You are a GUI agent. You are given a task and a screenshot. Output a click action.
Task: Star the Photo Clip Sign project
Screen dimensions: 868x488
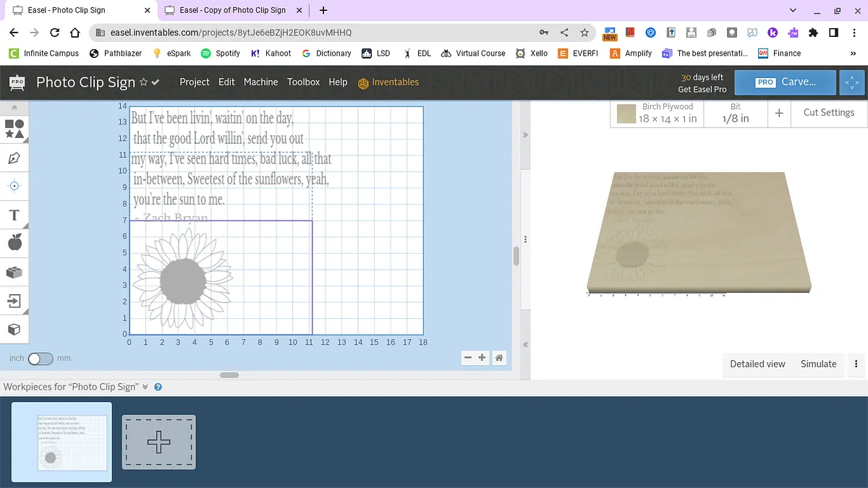point(143,82)
